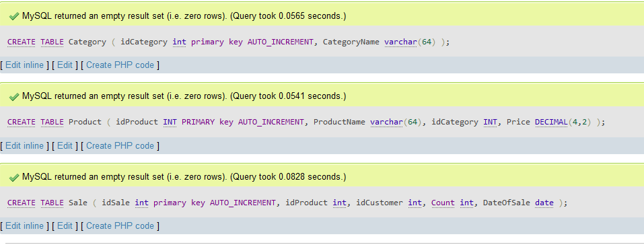Click the green checkmark icon for the Product query
This screenshot has width=644, height=247.
(14, 97)
